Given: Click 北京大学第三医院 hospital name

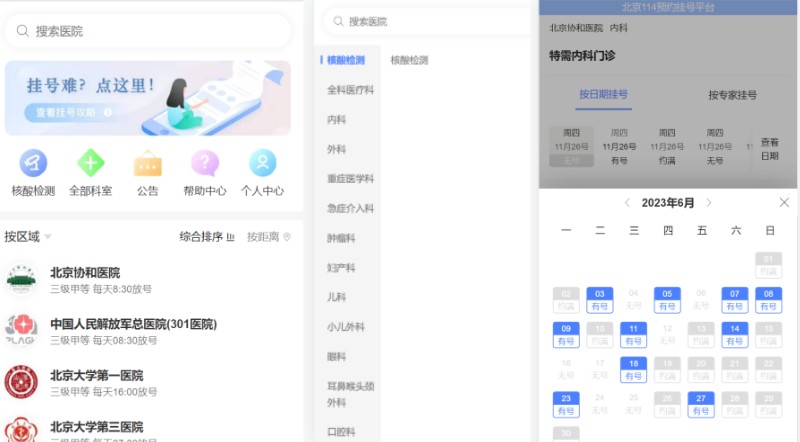Looking at the screenshot, I should tap(97, 427).
